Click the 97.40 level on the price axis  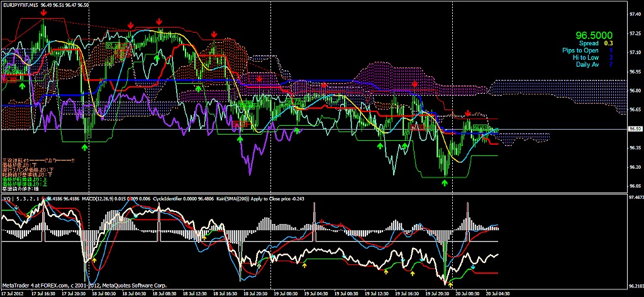pos(634,14)
